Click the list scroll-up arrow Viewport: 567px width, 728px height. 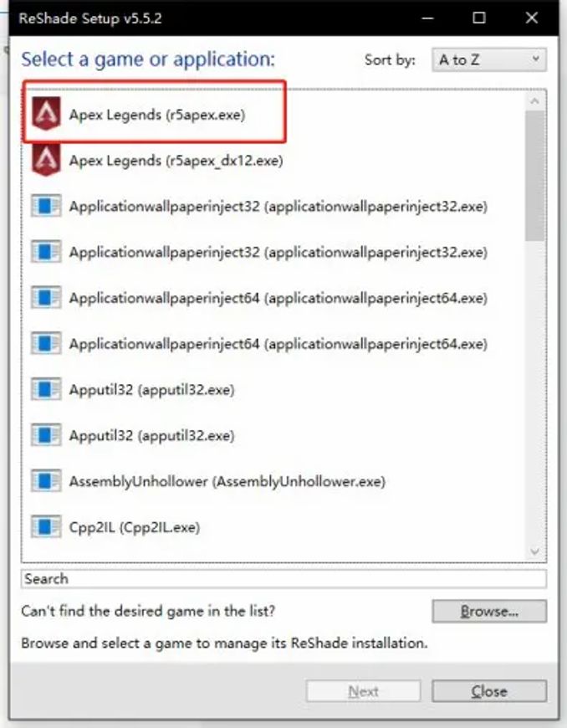(534, 101)
